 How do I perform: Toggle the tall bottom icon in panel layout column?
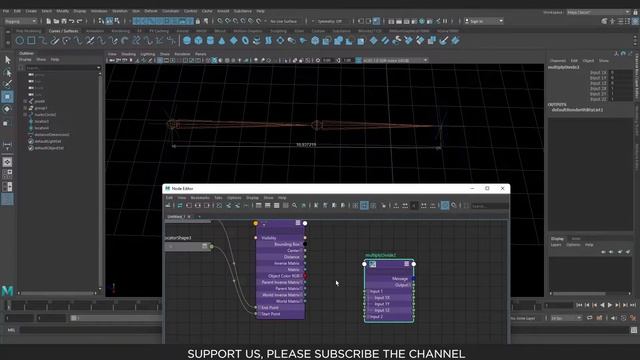click(x=7, y=200)
